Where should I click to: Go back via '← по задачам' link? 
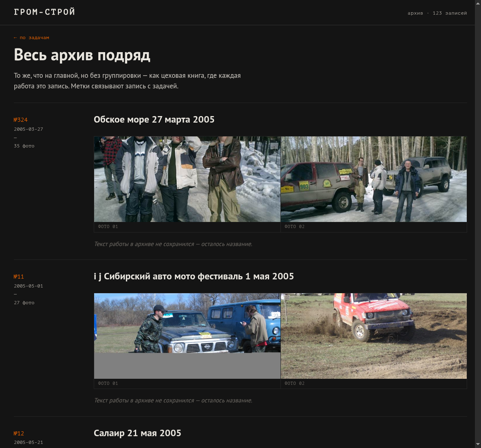(31, 38)
